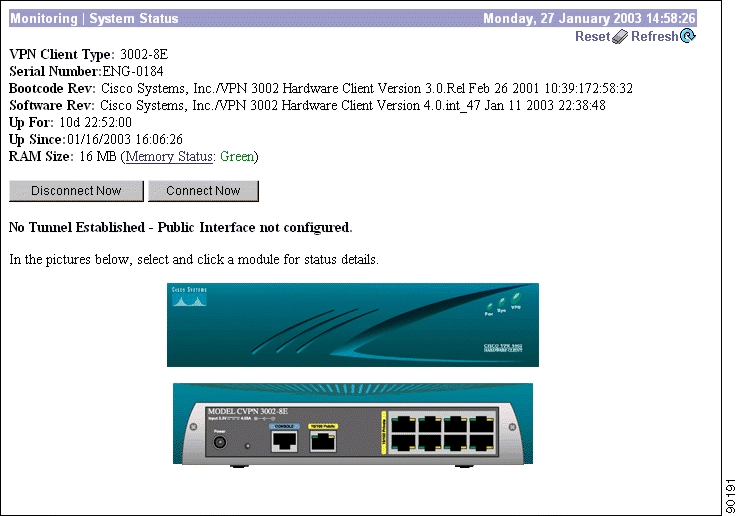
Task: Click the Refresh circular arrow icon
Action: pyautogui.click(x=688, y=37)
